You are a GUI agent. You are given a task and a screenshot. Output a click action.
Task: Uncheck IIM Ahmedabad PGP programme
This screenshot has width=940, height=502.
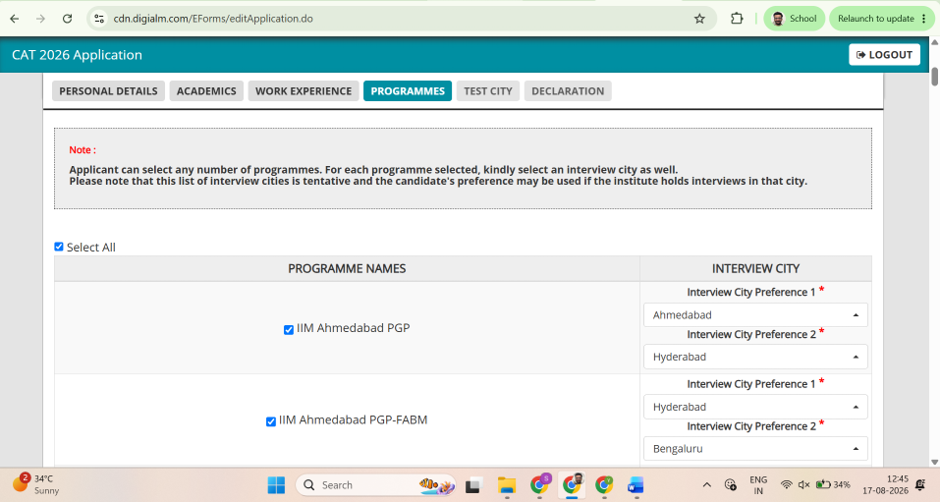(288, 329)
